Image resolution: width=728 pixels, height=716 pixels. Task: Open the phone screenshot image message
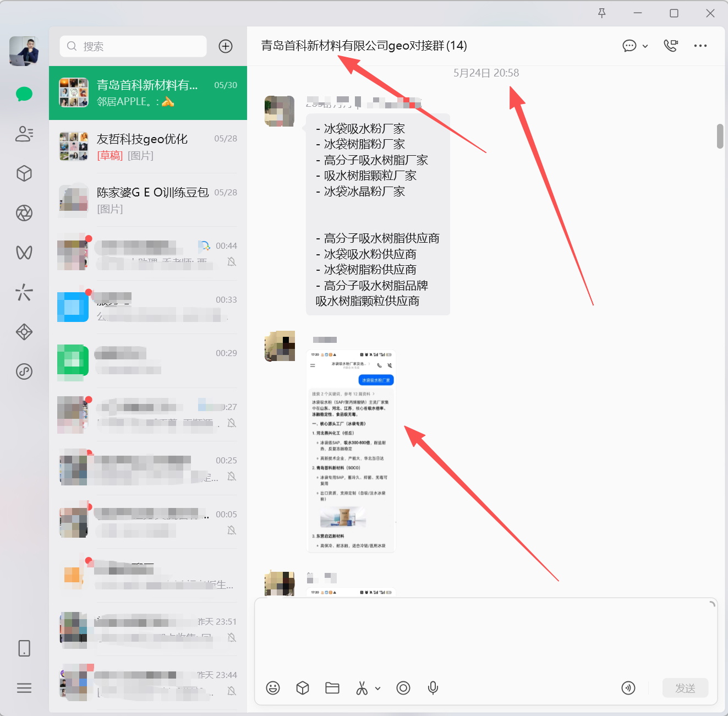coord(351,451)
